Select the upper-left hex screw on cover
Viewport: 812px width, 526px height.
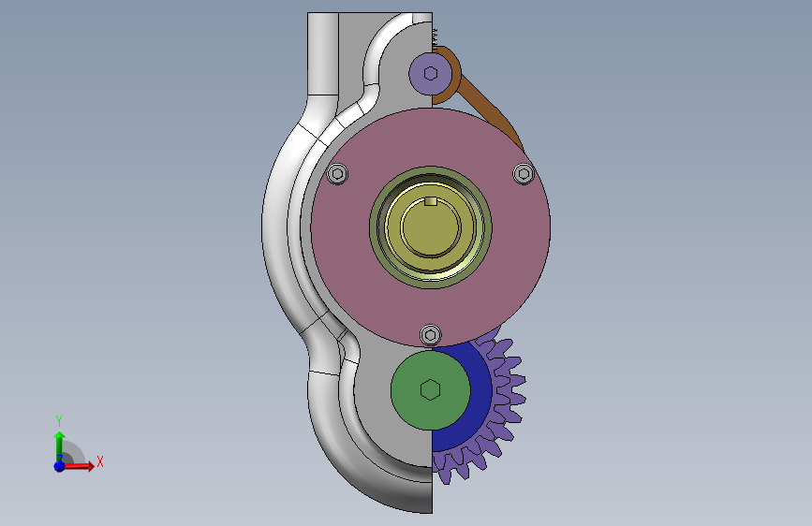point(338,173)
